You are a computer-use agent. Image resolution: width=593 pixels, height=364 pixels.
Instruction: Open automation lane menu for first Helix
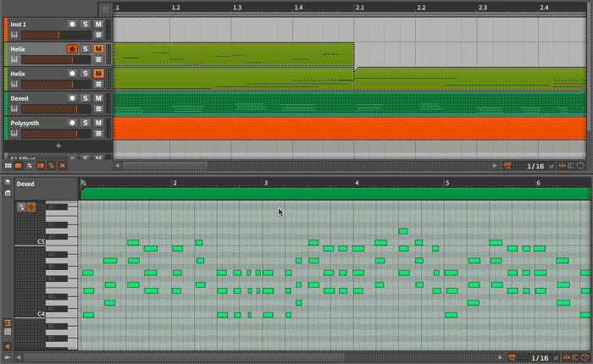click(98, 60)
